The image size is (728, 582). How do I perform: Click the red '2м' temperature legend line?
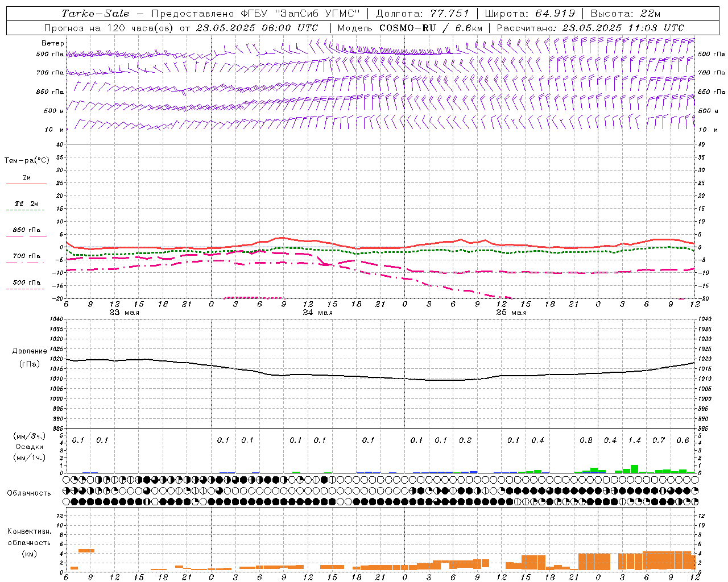pyautogui.click(x=26, y=184)
